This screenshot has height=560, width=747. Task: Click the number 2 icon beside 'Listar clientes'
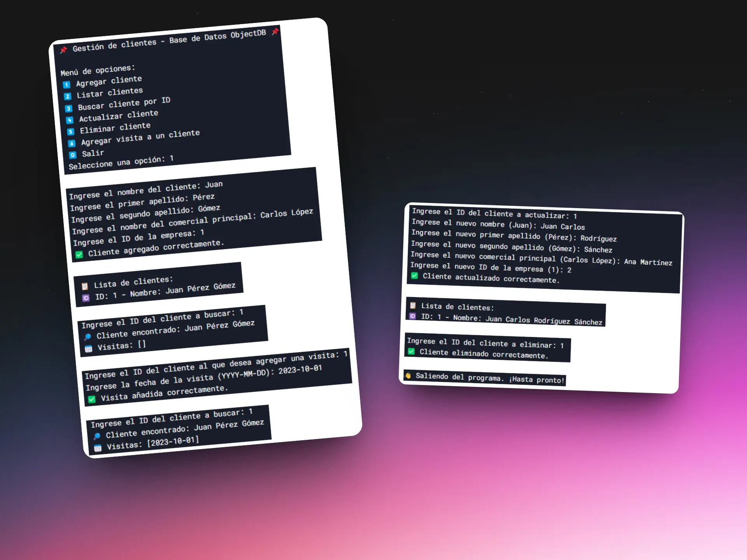tap(68, 96)
